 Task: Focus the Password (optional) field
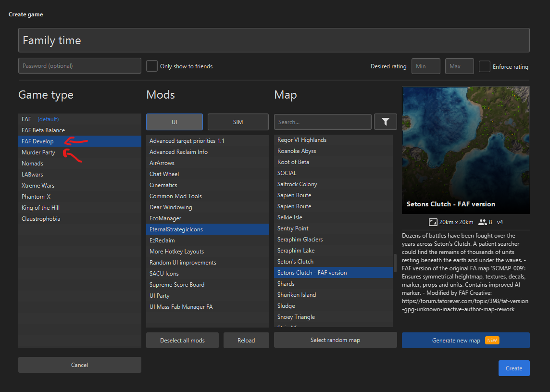tap(80, 65)
